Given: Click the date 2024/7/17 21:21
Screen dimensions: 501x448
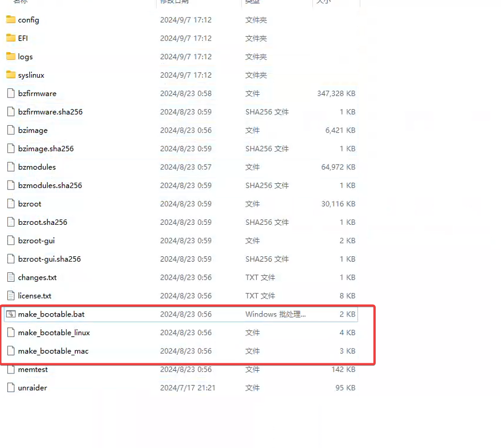Looking at the screenshot, I should [x=187, y=388].
